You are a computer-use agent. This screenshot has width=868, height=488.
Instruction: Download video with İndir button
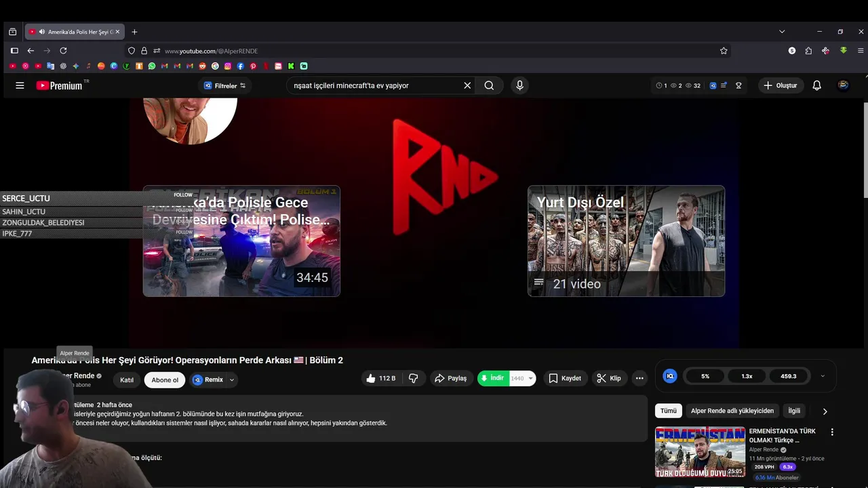tap(493, 378)
